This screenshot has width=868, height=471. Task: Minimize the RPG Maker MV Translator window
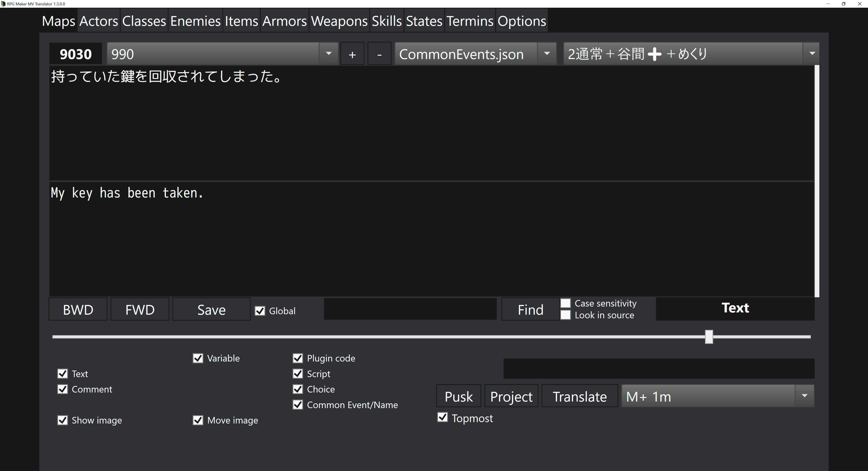[x=828, y=4]
